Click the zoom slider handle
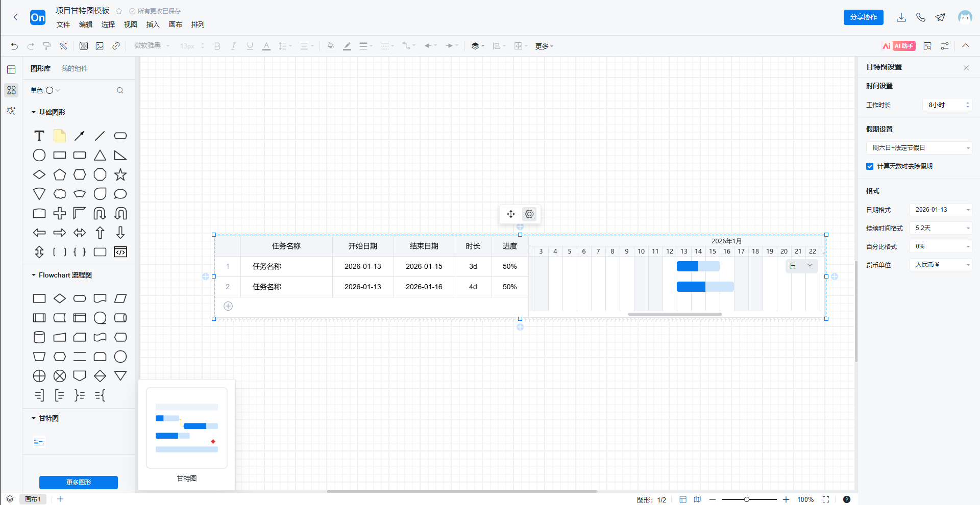 [x=747, y=499]
